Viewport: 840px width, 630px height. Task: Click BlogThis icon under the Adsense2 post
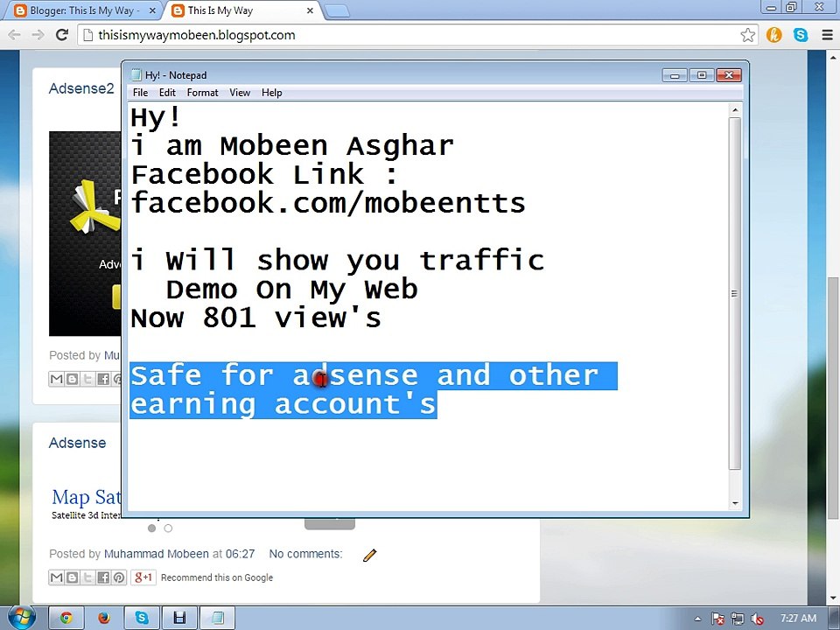(72, 379)
